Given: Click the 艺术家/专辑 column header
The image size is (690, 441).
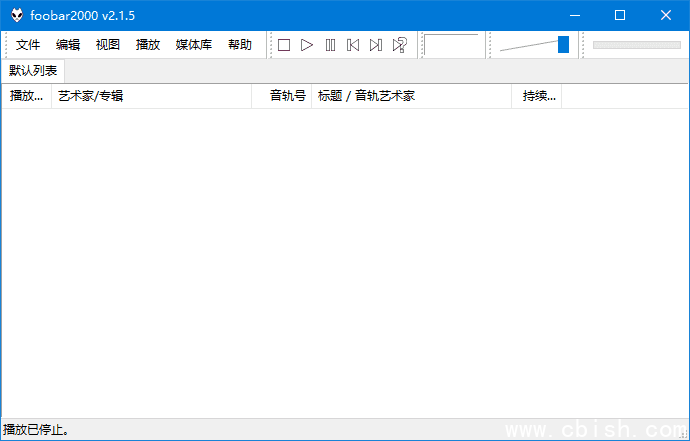Looking at the screenshot, I should [150, 96].
